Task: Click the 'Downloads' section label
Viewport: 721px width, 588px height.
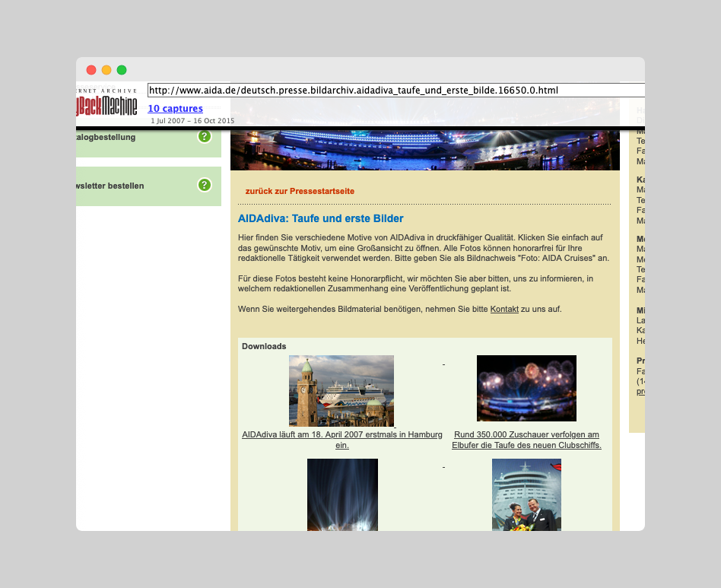Action: click(264, 347)
